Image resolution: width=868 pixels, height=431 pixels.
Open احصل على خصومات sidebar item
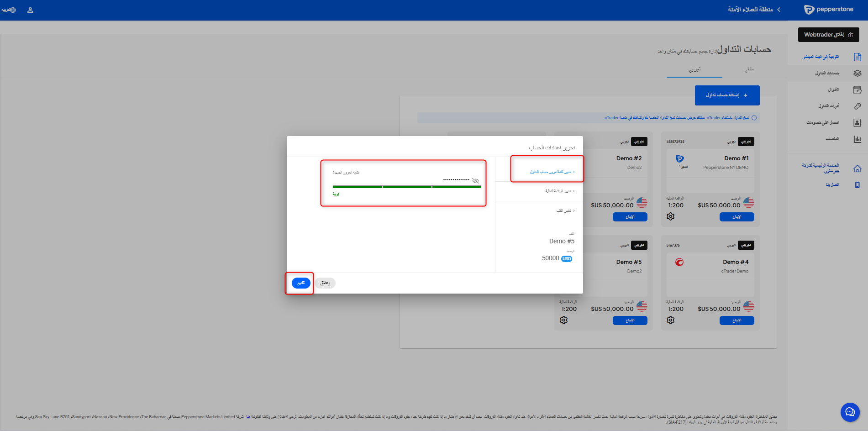[823, 123]
